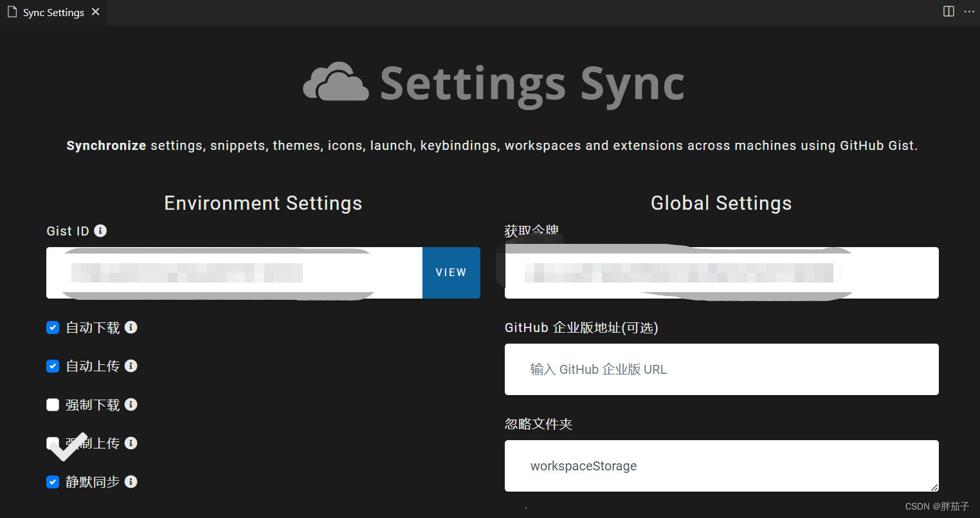The height and width of the screenshot is (518, 980).
Task: Click the 静默同步 label text
Action: pyautogui.click(x=93, y=482)
